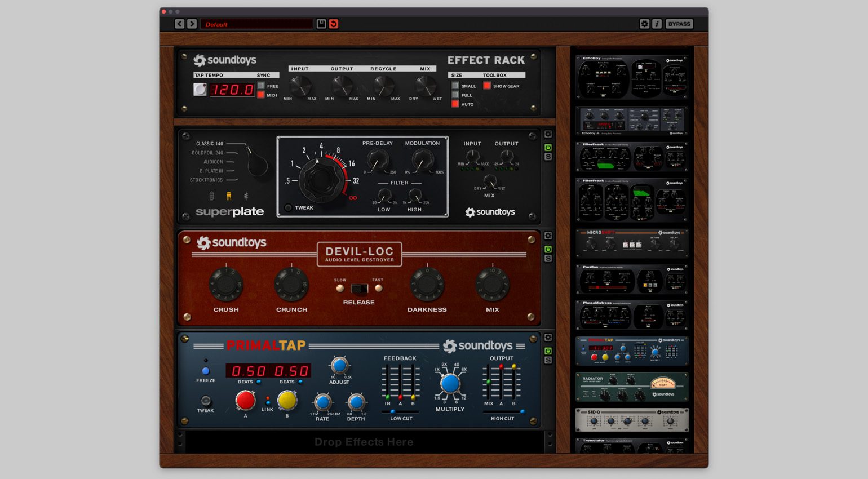Solo PrimalTap with its S button
This screenshot has height=479, width=868.
[548, 360]
